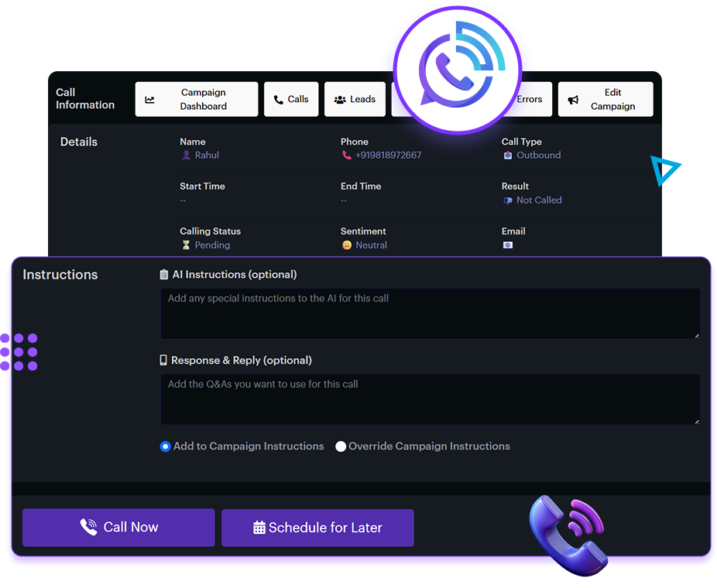Viewport: 717px width, 588px height.
Task: Go to the Errors tab
Action: point(531,99)
